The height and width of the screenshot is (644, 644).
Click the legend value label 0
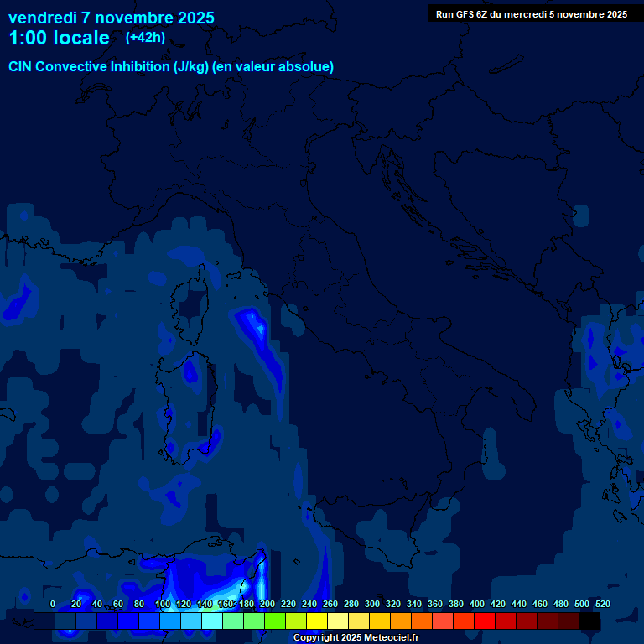[x=53, y=604]
